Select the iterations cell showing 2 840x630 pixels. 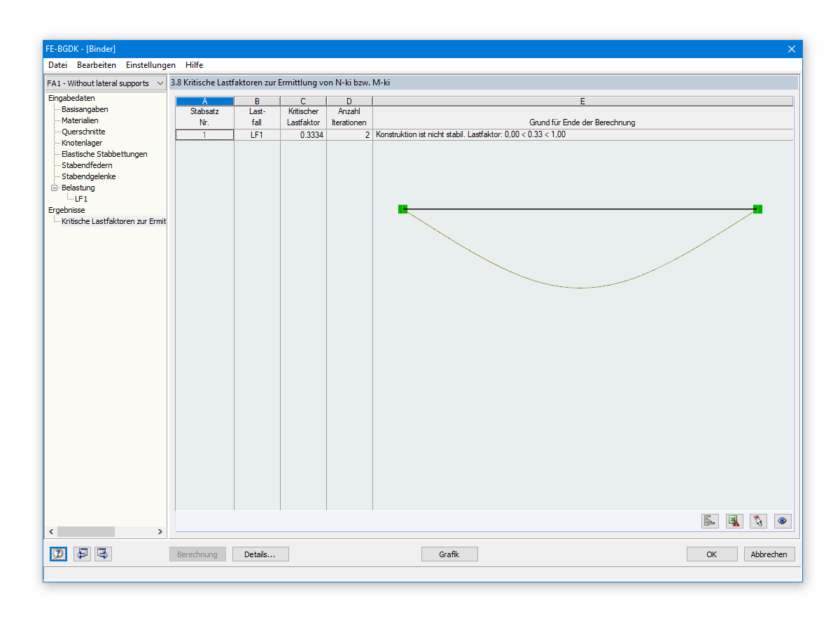tap(349, 135)
